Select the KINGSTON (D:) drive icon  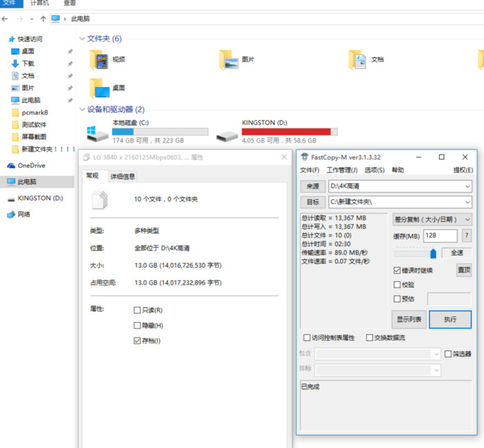pos(225,133)
